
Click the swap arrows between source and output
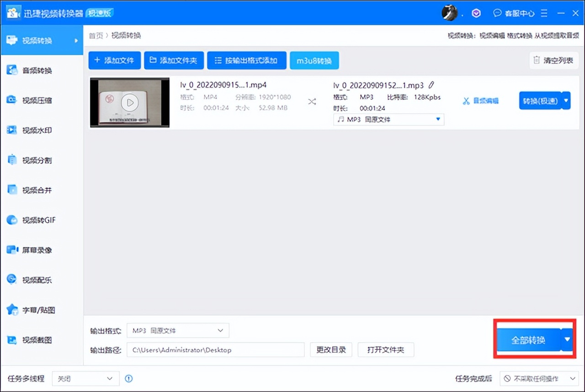(x=312, y=102)
